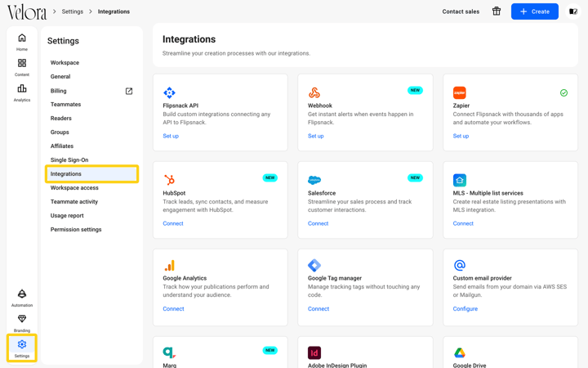Open Affiliates settings menu item
The image size is (588, 368).
pos(62,146)
